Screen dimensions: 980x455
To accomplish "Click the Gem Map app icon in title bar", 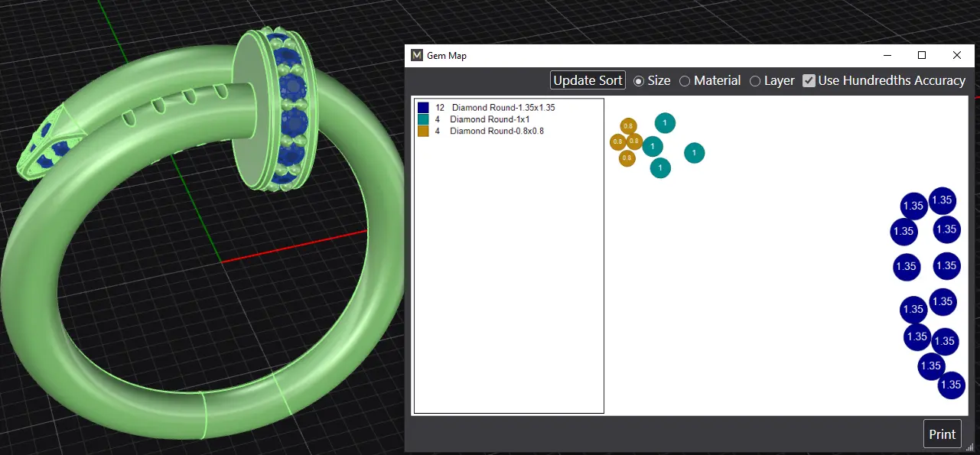I will (x=417, y=55).
